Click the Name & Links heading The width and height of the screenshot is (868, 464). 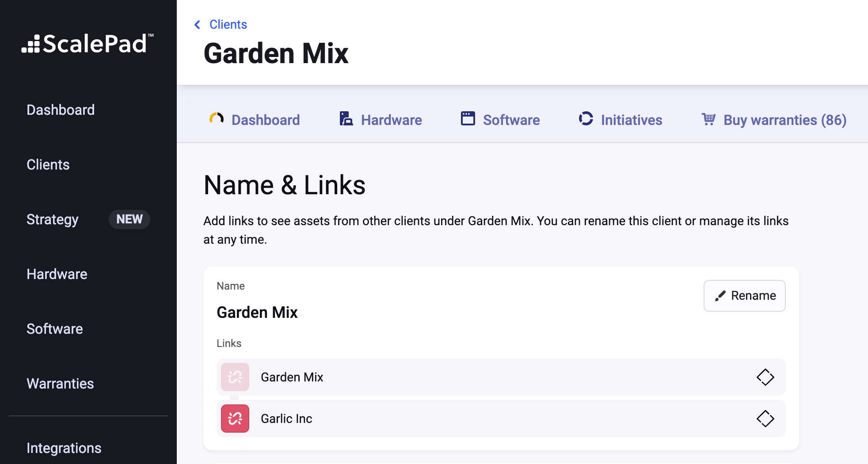pyautogui.click(x=285, y=185)
